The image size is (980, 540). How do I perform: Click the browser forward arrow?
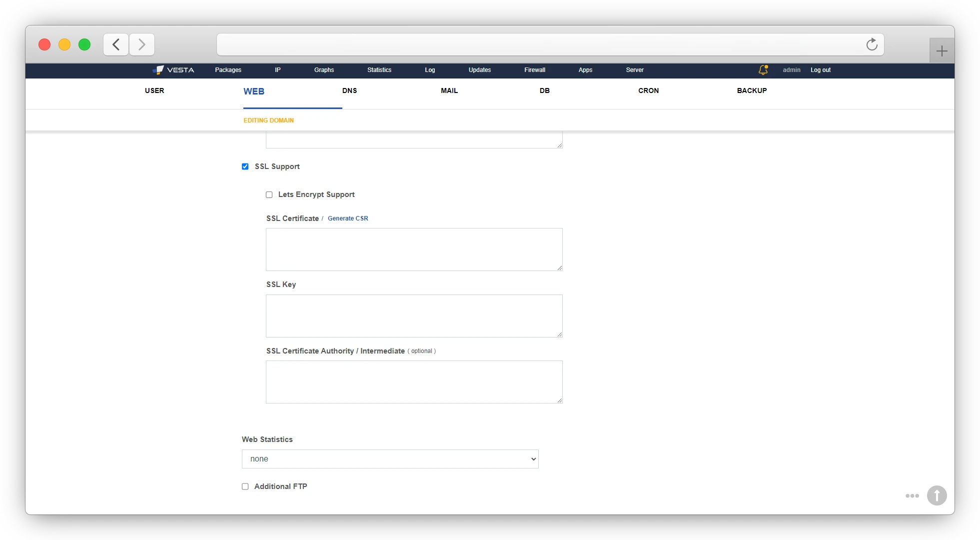(x=142, y=44)
